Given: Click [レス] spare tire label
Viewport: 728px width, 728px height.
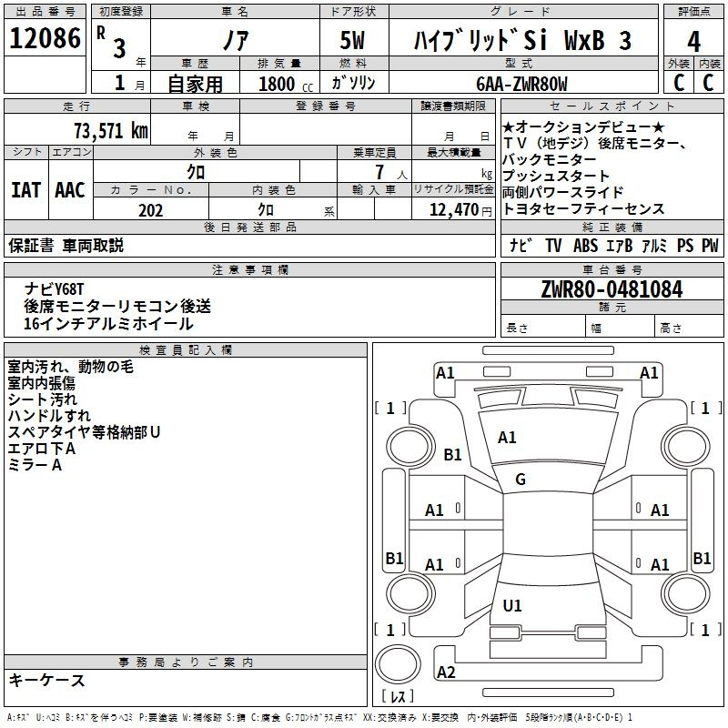Looking at the screenshot, I should [x=398, y=696].
